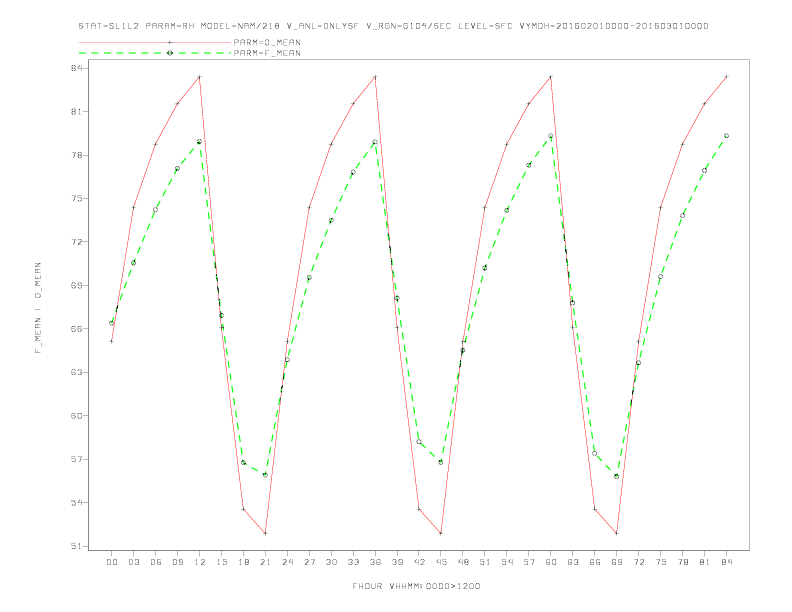Click x-axis tick label 36
This screenshot has height=612, width=792.
pos(375,562)
